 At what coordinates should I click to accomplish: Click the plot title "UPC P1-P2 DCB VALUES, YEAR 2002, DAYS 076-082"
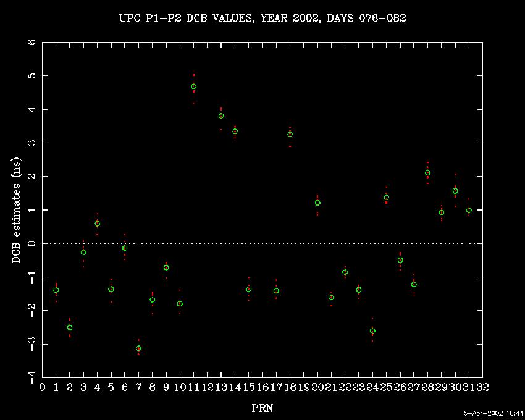click(x=263, y=18)
